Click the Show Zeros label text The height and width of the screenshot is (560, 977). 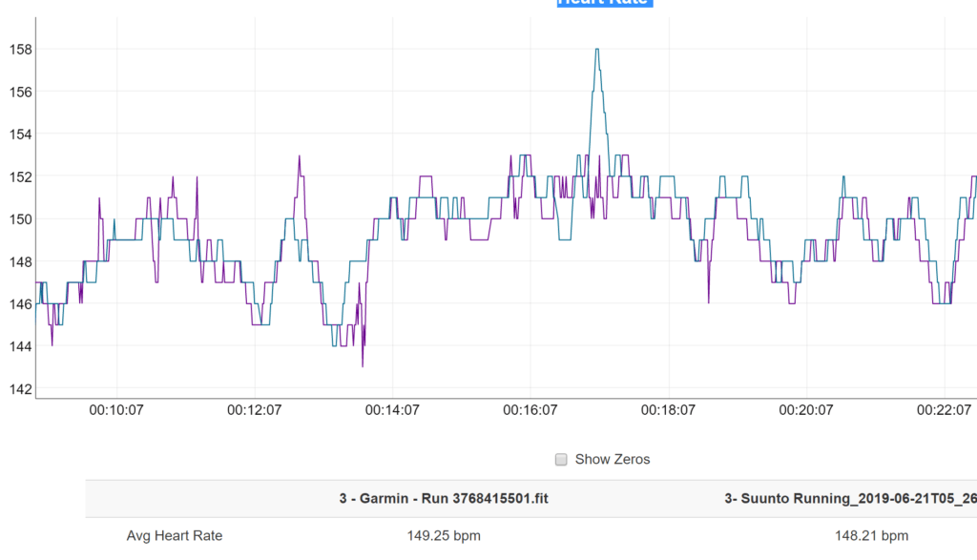(612, 460)
